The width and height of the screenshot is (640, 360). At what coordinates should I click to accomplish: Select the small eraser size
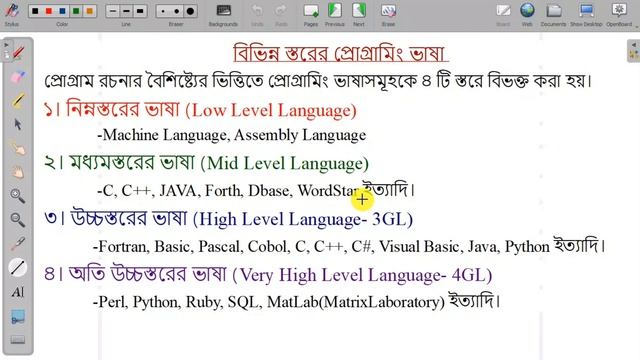(x=163, y=11)
